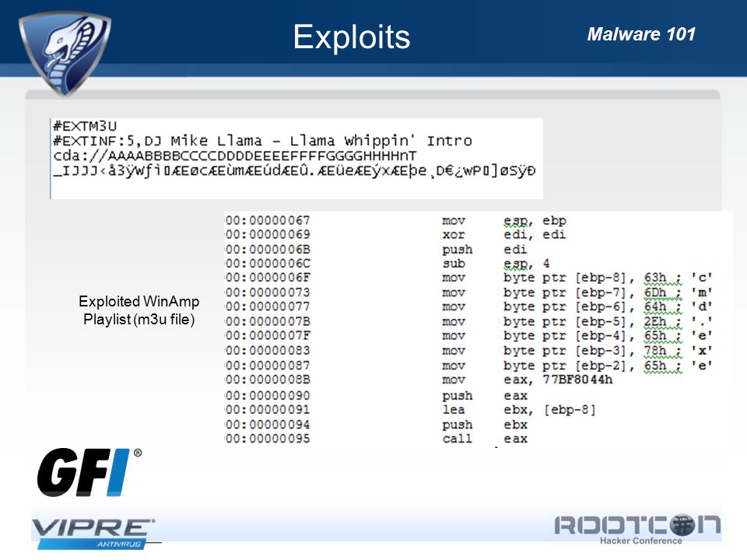
Task: Click the "Exploits" slide title
Action: 352,37
